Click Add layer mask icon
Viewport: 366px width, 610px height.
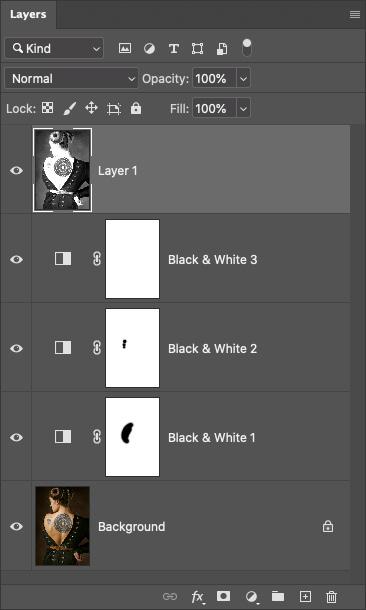[223, 596]
